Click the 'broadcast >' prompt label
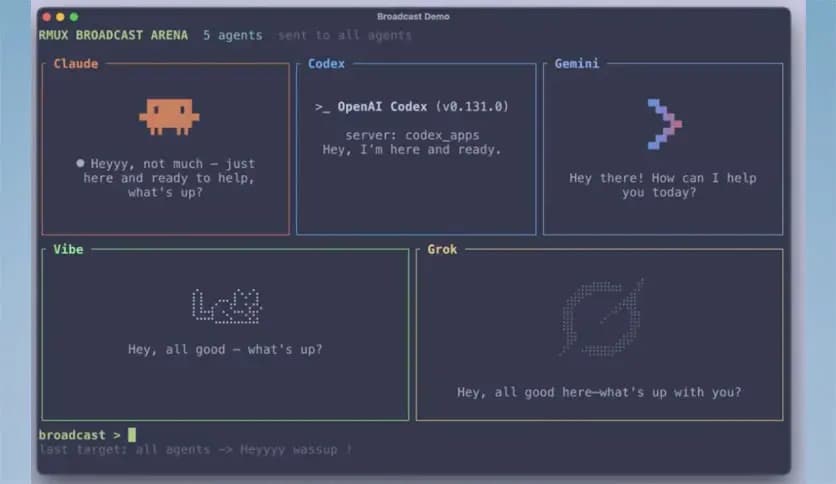Screen dimensions: 836x484 pos(79,435)
